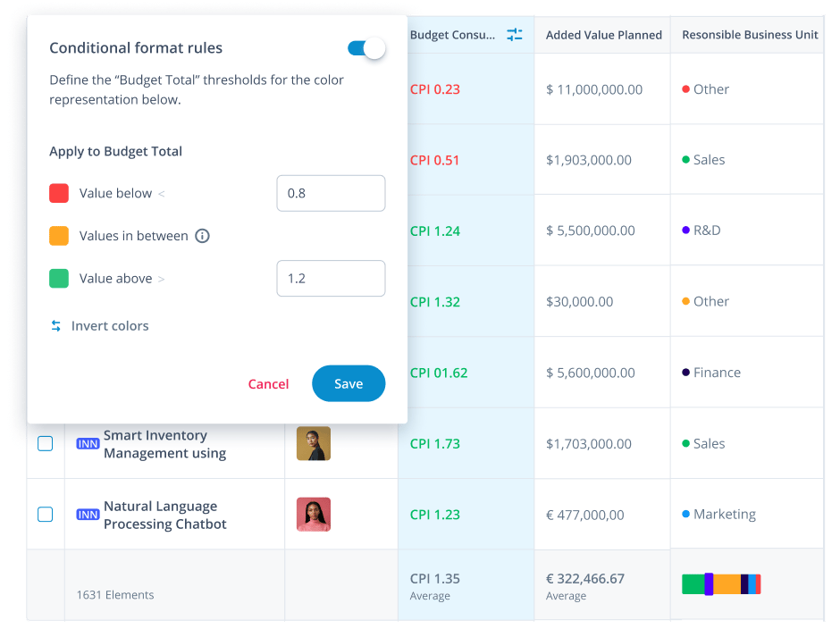The height and width of the screenshot is (629, 840).
Task: Open avatar photo on Natural Language Chatbot row
Action: click(313, 514)
